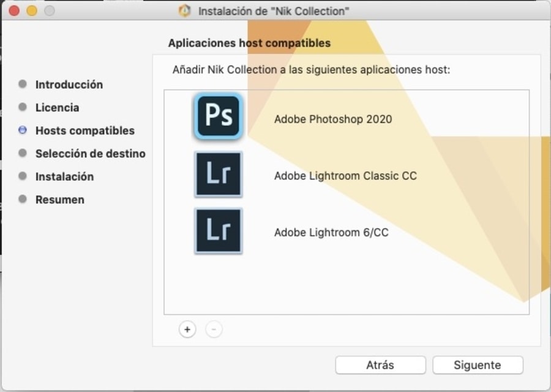The image size is (551, 392).
Task: Click the Adobe Lightroom 6/CC label
Action: [331, 232]
